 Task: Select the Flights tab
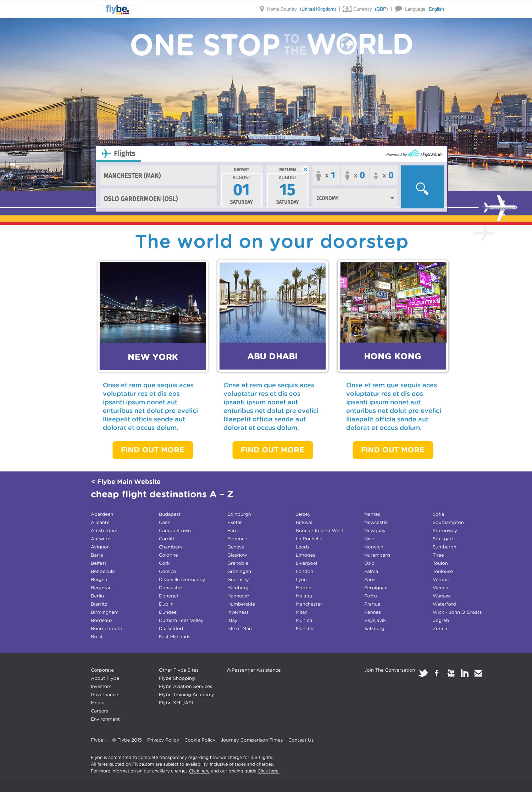point(118,154)
